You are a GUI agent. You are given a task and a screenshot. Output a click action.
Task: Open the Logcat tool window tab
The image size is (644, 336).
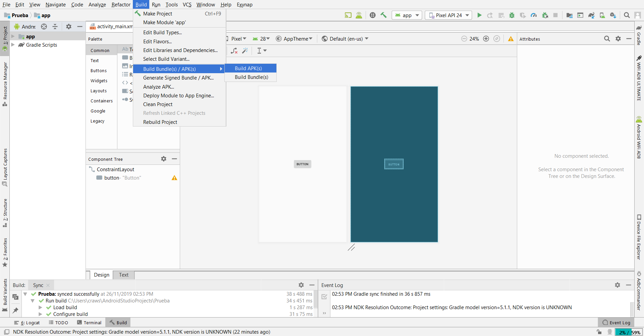[27, 323]
